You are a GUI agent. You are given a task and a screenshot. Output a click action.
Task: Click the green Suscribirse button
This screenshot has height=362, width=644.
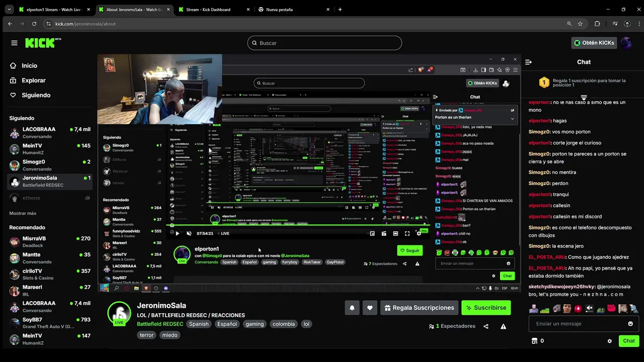pos(486,308)
